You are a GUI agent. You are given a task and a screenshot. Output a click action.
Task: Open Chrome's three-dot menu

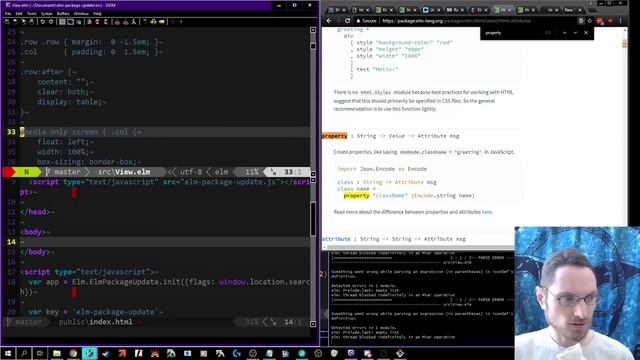(x=620, y=20)
